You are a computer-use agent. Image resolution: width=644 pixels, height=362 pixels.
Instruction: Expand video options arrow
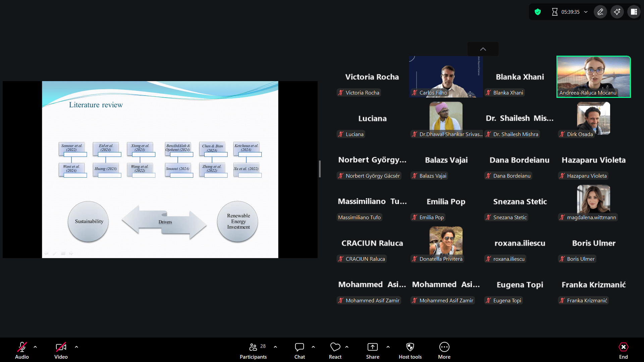click(x=76, y=347)
